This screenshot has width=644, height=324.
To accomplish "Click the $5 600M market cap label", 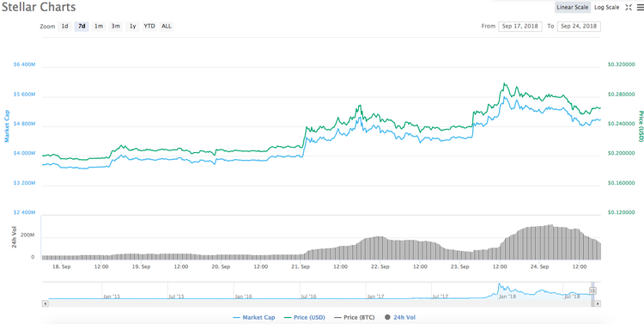I will coord(25,95).
